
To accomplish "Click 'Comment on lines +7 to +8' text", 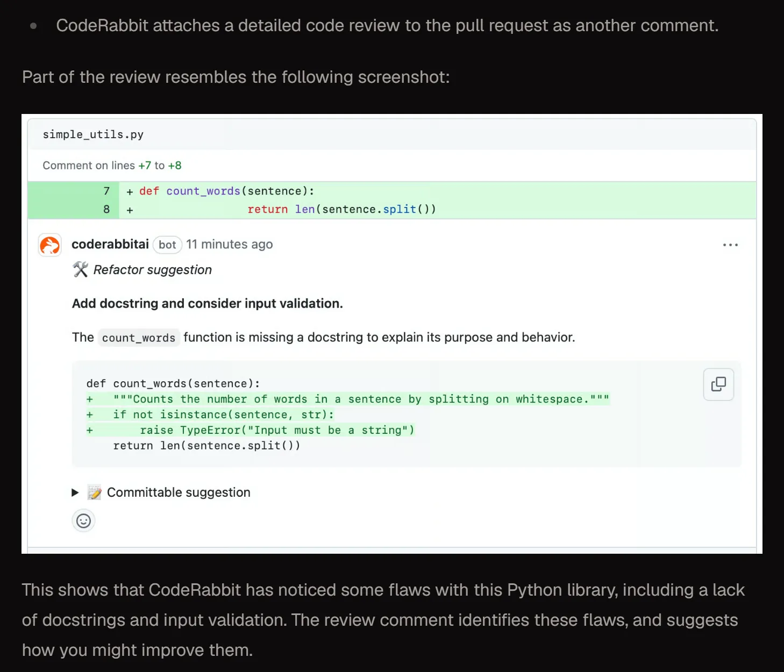I will 112,166.
